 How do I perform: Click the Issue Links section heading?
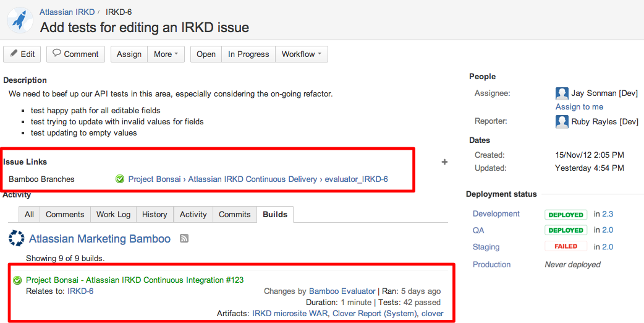(x=25, y=162)
